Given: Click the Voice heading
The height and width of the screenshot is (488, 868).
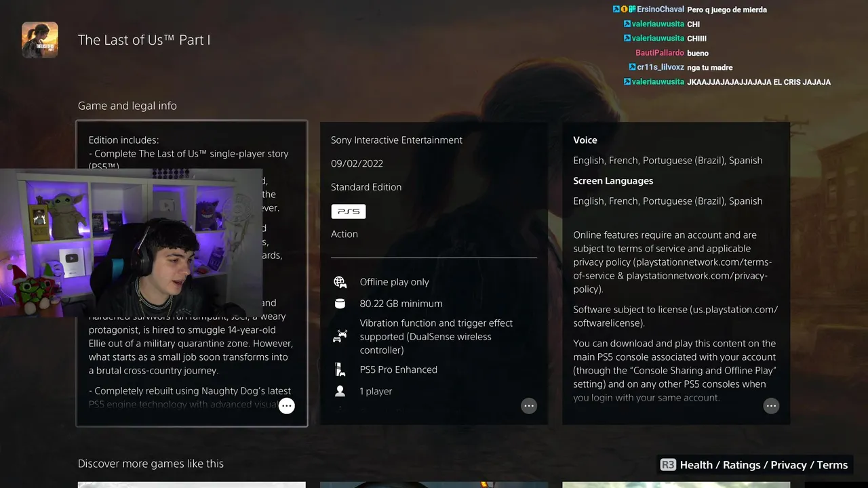Looking at the screenshot, I should click(x=585, y=140).
